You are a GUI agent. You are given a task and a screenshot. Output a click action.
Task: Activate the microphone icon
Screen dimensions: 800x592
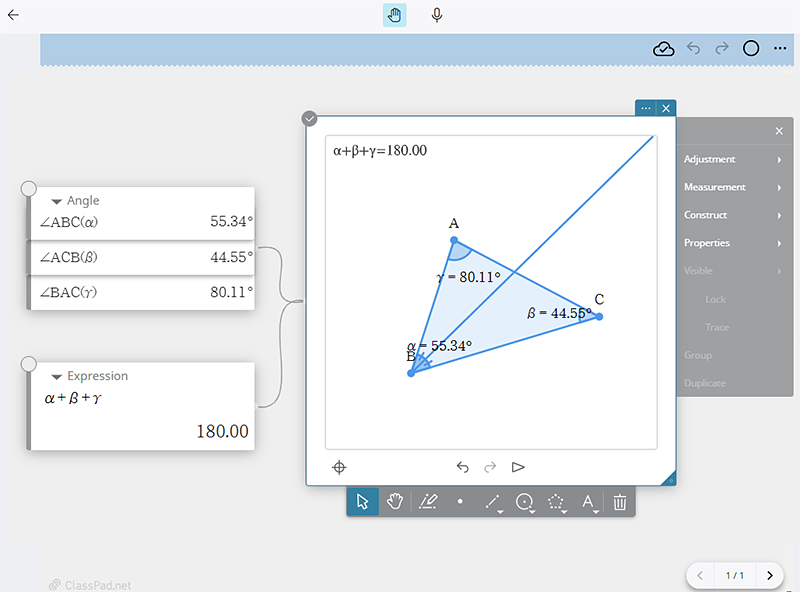click(x=437, y=15)
